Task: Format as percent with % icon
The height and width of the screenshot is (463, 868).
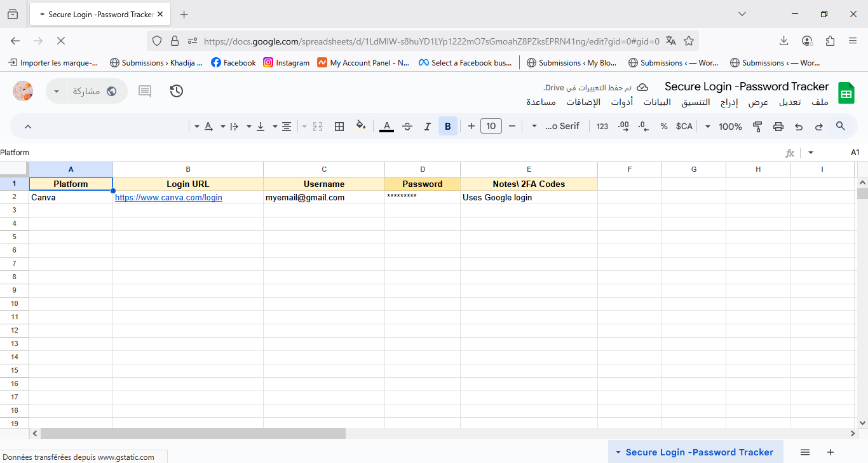Action: [664, 127]
